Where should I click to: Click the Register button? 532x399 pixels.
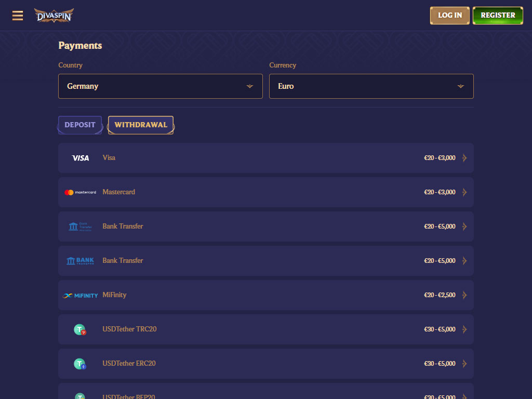[498, 15]
